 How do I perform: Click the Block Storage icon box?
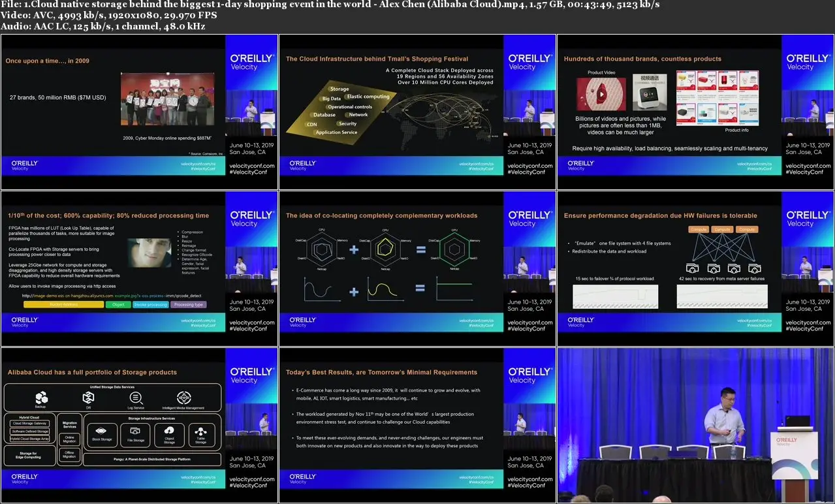101,435
